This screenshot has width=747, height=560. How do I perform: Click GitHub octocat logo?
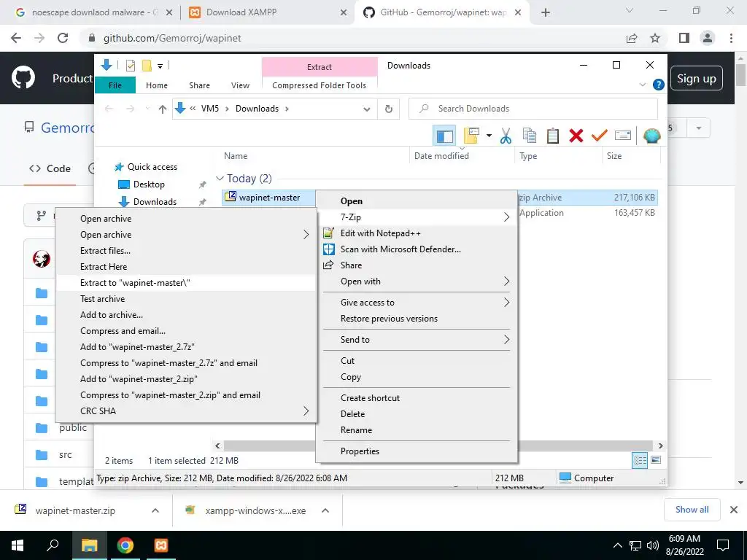pos(23,78)
